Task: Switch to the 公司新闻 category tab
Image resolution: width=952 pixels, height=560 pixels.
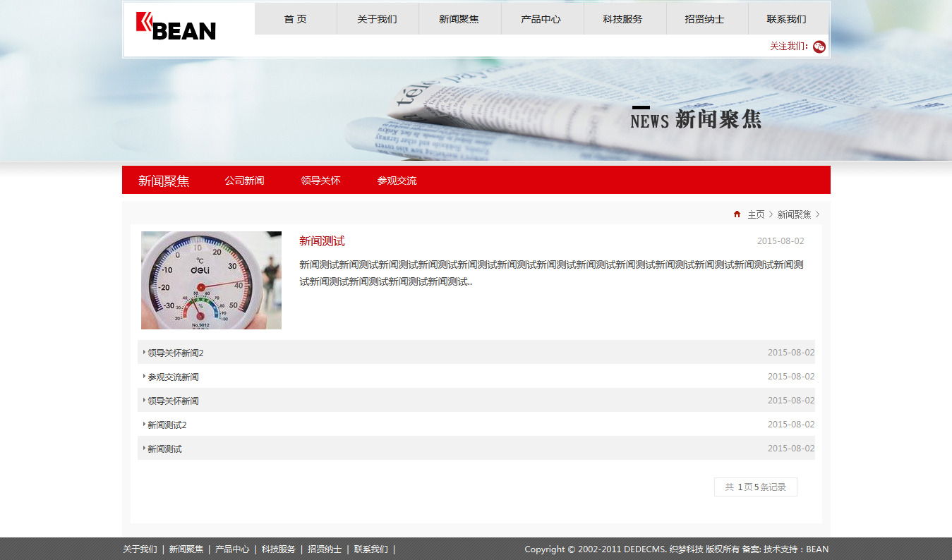Action: click(x=244, y=181)
